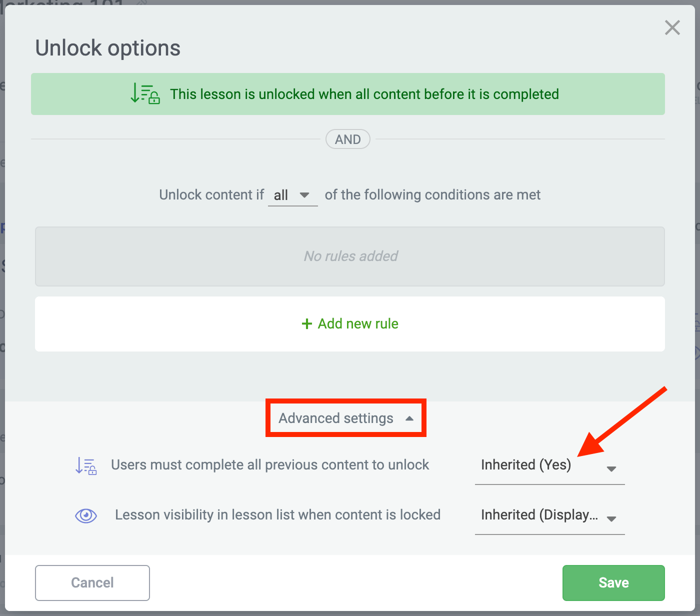Open the Inherited (Yes) dropdown
Image resolution: width=700 pixels, height=616 pixels.
click(549, 466)
